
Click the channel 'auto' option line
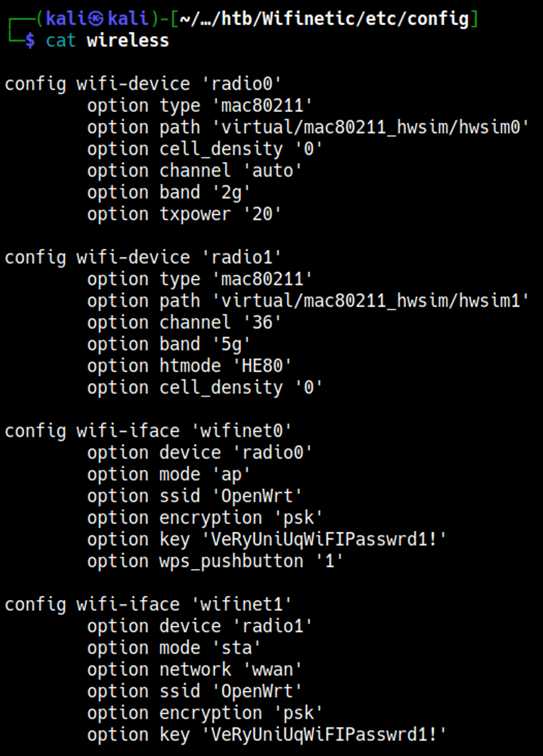(194, 171)
